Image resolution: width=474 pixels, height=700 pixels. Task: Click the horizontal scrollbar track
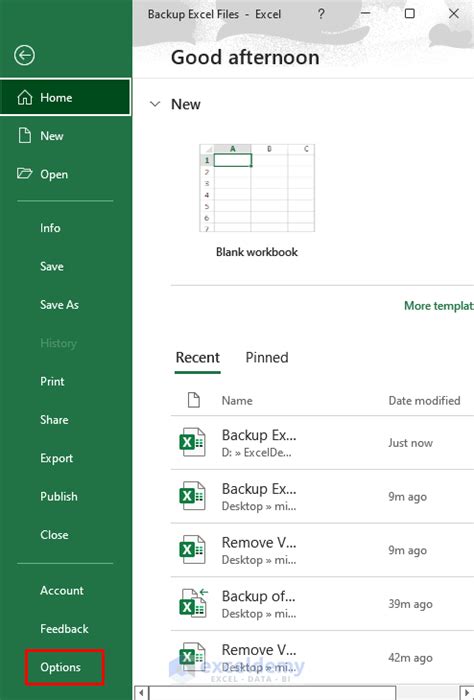[x=428, y=693]
